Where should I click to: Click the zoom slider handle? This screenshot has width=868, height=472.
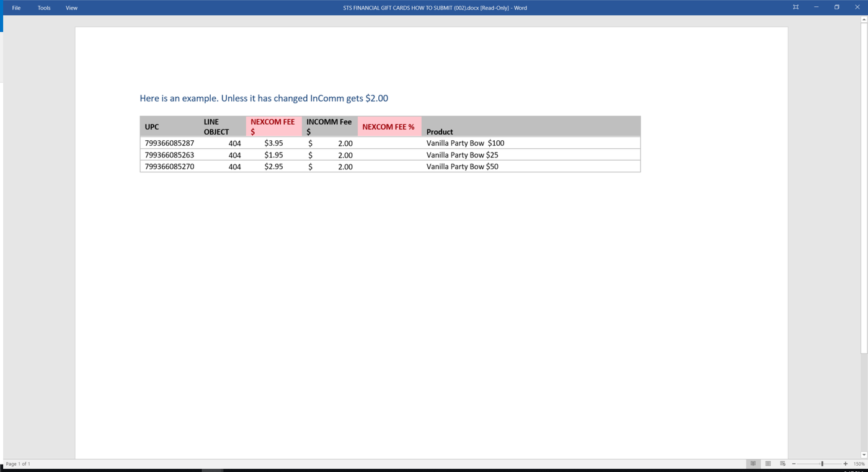pyautogui.click(x=822, y=464)
